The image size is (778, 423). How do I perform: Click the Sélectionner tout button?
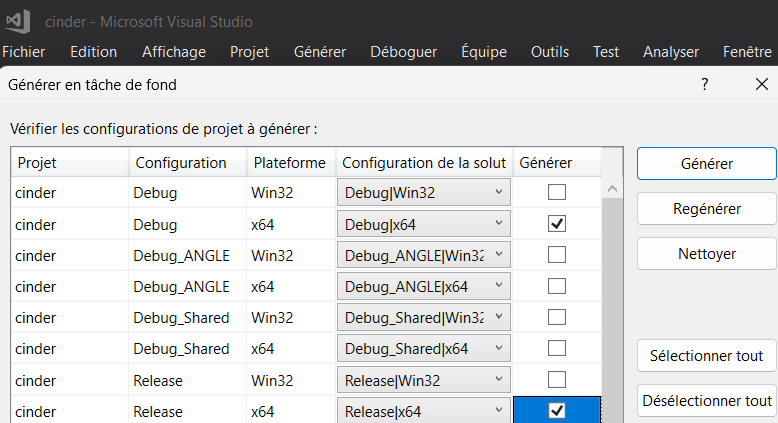(x=707, y=356)
